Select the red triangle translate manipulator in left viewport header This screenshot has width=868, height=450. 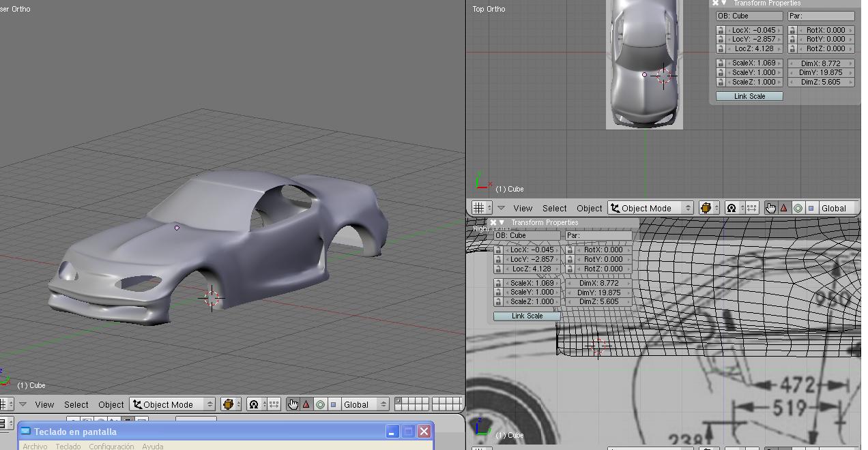point(306,404)
